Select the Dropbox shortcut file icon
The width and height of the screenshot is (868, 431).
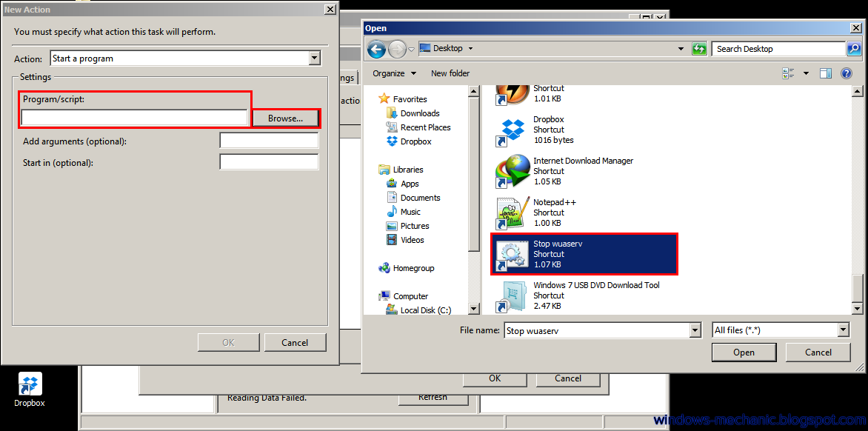click(x=512, y=131)
